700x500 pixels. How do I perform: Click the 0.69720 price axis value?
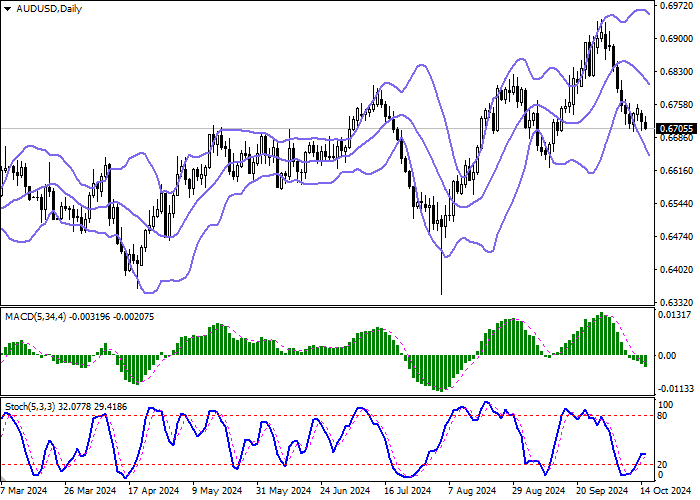[676, 6]
